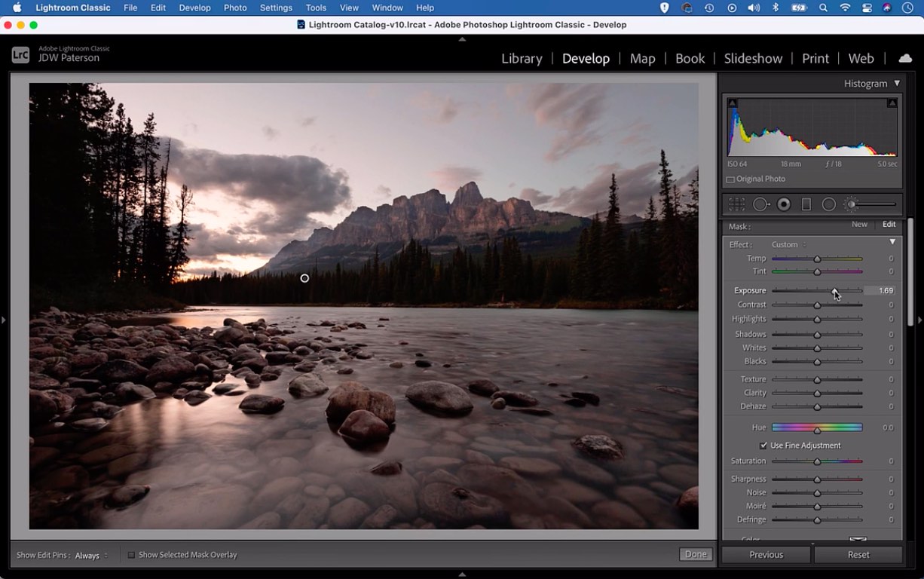The height and width of the screenshot is (579, 924).
Task: Activate the Adjustment Brush tool
Action: [x=852, y=204]
